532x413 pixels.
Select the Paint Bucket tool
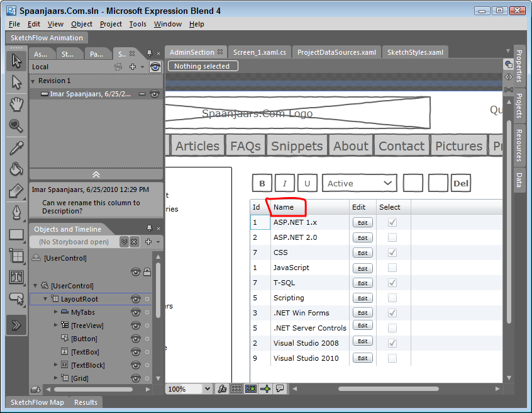[x=16, y=169]
